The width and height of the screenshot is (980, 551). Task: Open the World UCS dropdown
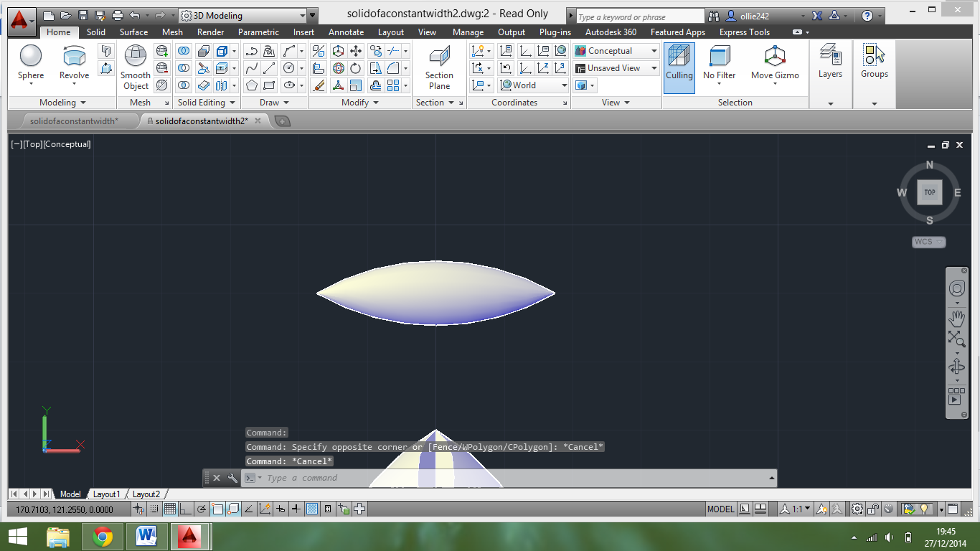[533, 85]
